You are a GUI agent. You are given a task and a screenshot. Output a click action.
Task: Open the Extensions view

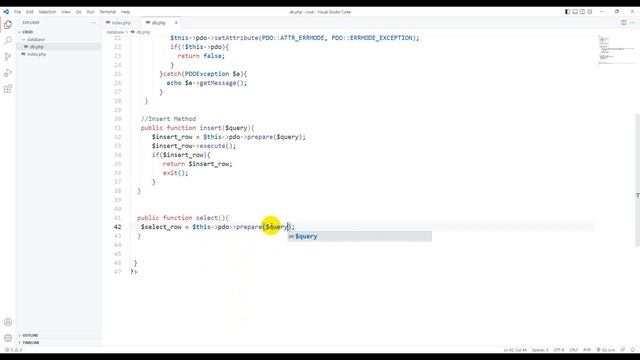coord(8,89)
